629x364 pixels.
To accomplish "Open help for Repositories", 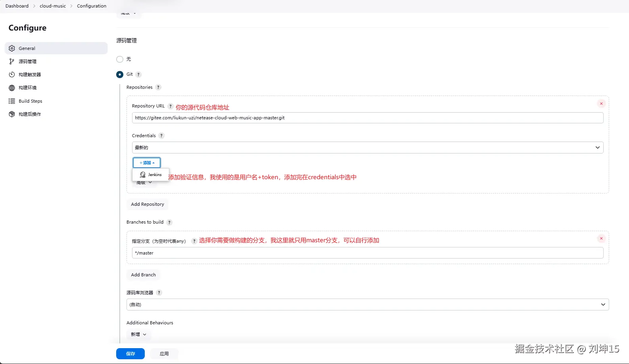I will (158, 87).
